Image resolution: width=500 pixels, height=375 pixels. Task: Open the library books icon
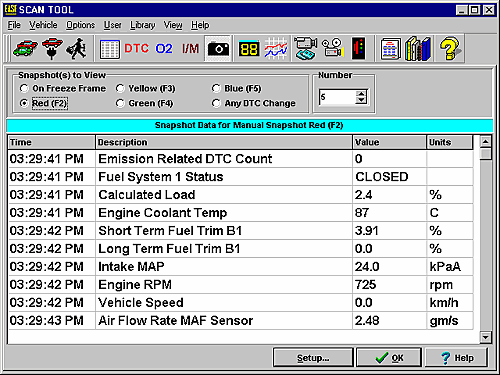click(418, 49)
